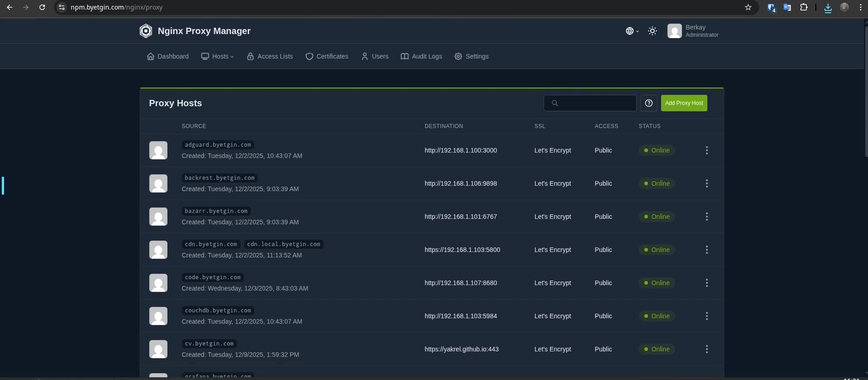Focus the proxy hosts search field
Viewport: 868px width, 380px height.
click(594, 103)
